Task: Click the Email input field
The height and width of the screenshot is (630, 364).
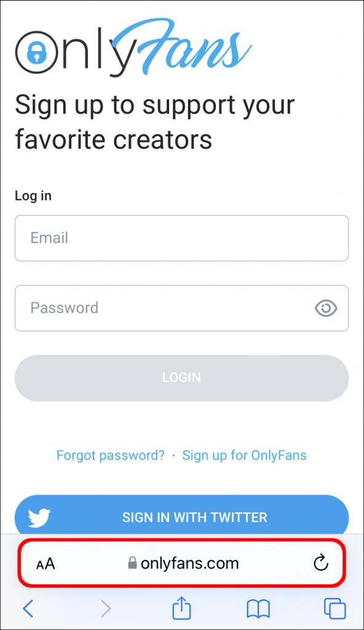Action: pyautogui.click(x=181, y=238)
